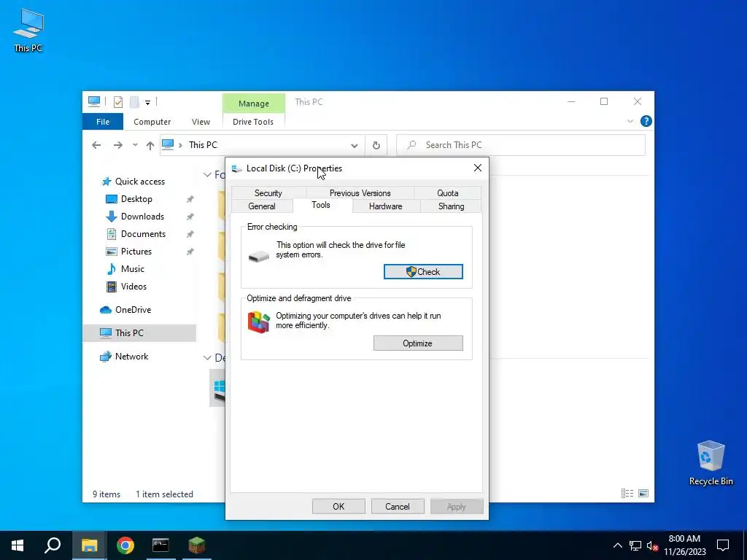Open the Drive Tools ribbon tab
The height and width of the screenshot is (560, 747).
tap(253, 122)
